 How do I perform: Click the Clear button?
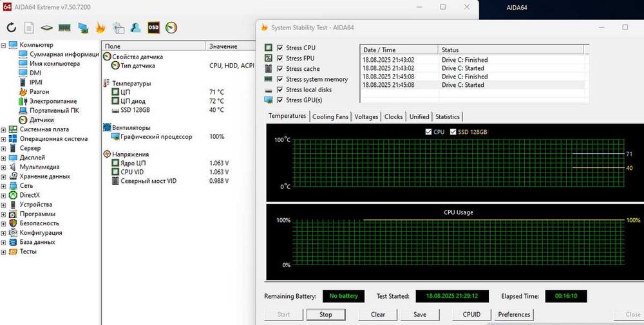[x=378, y=315]
